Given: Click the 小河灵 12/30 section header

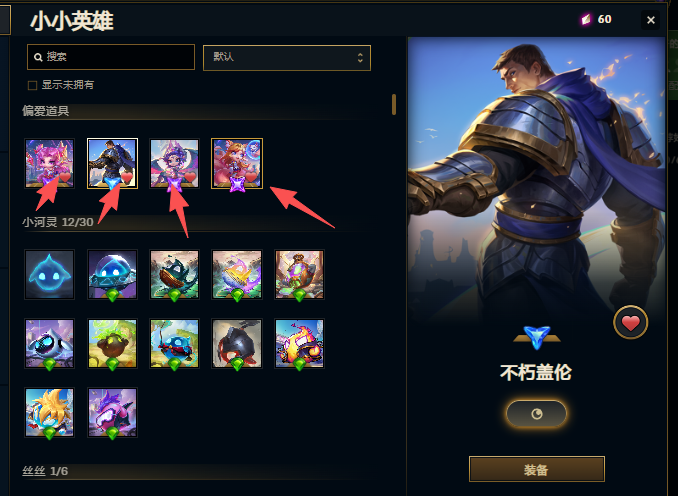Looking at the screenshot, I should tap(58, 222).
